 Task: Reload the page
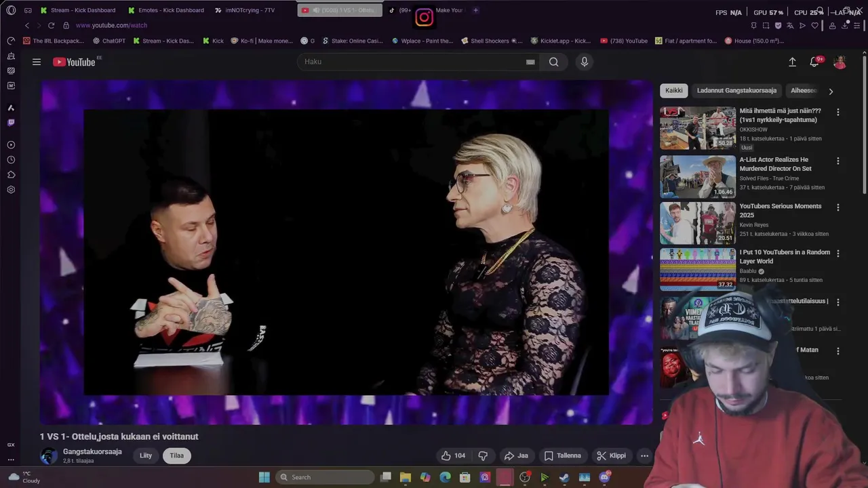pyautogui.click(x=51, y=25)
